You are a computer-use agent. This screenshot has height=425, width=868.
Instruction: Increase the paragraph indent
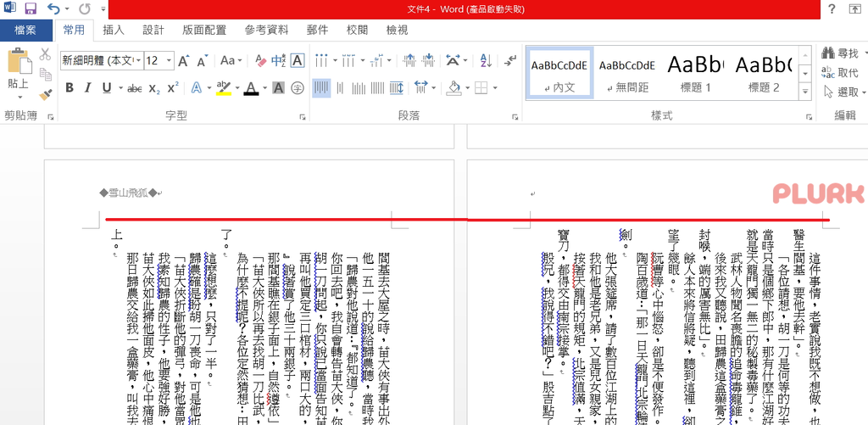428,60
